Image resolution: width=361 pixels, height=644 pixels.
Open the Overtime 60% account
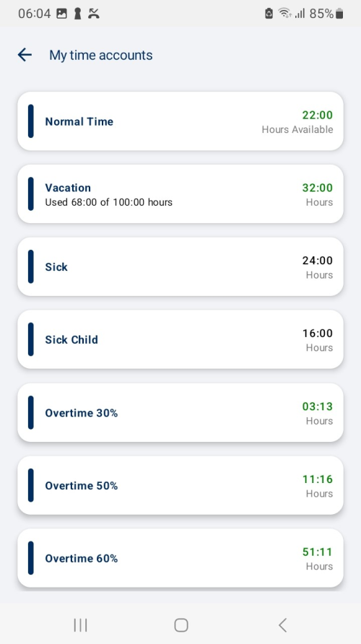(180, 558)
